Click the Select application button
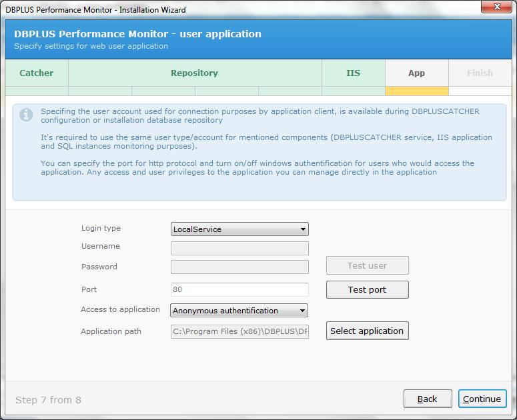The height and width of the screenshot is (420, 517). [368, 331]
